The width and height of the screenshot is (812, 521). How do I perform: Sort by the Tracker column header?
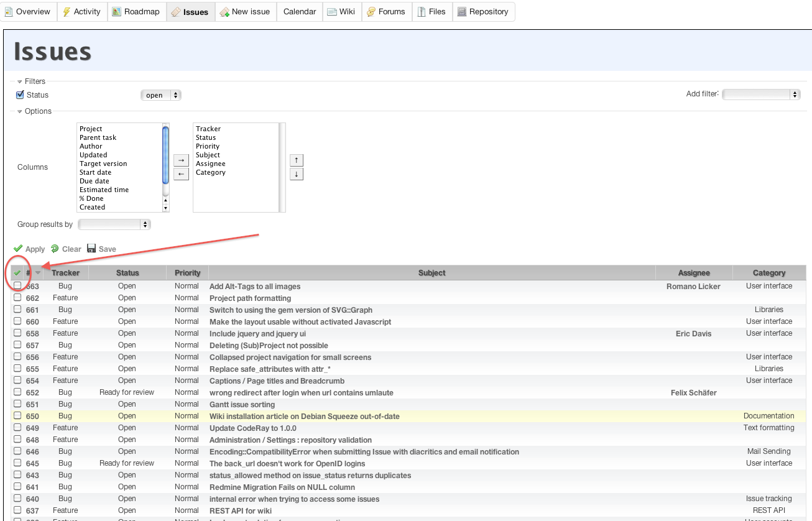pyautogui.click(x=65, y=273)
